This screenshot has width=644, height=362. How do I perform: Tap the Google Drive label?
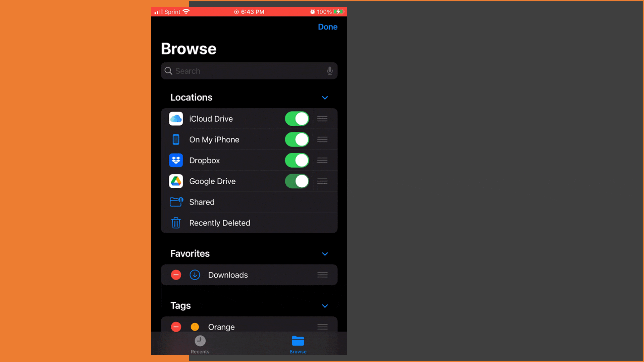(212, 181)
